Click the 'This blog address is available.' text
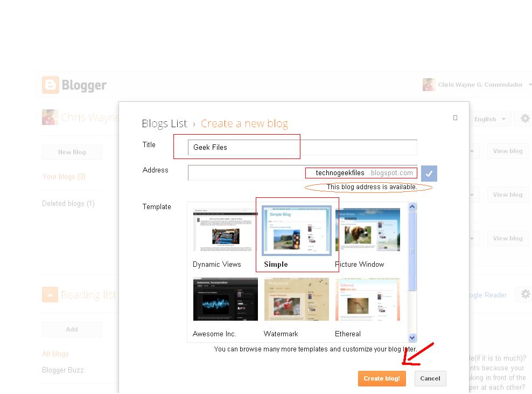The width and height of the screenshot is (532, 394). (372, 187)
